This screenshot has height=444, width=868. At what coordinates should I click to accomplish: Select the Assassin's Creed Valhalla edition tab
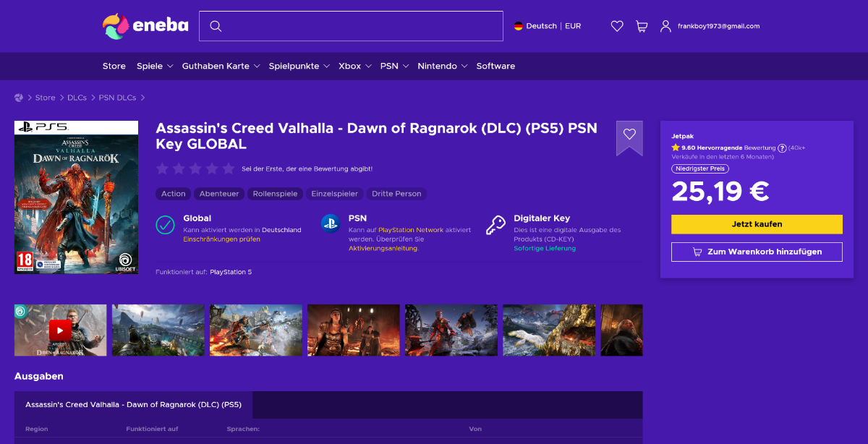[133, 405]
